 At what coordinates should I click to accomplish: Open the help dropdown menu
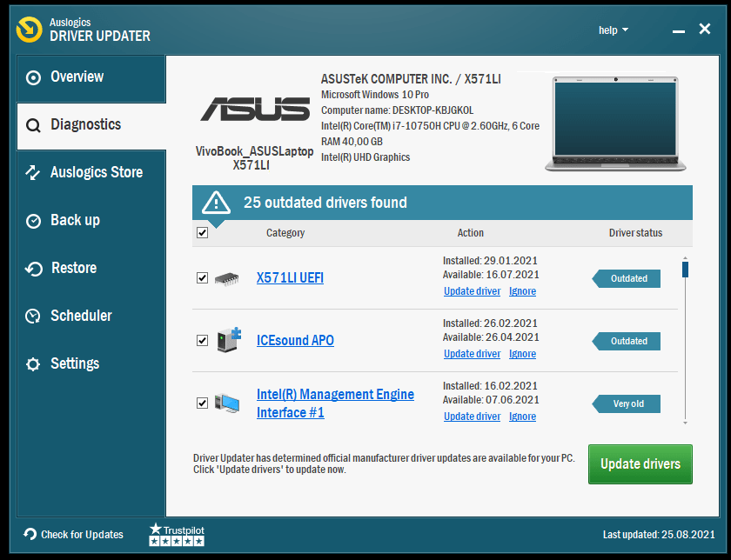pos(613,30)
